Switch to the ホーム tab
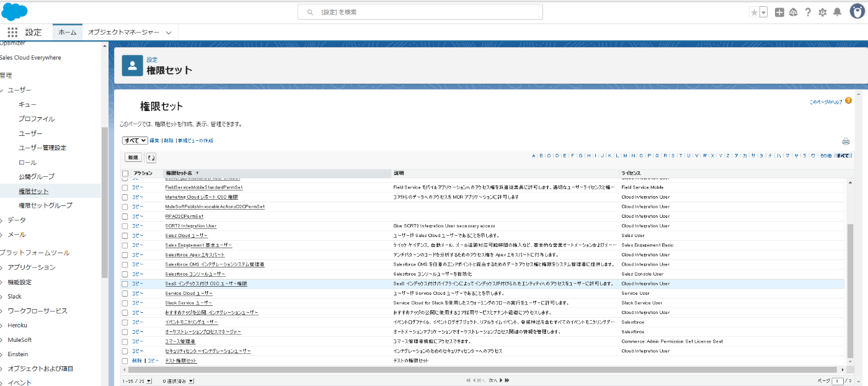The height and width of the screenshot is (386, 868). pyautogui.click(x=68, y=32)
